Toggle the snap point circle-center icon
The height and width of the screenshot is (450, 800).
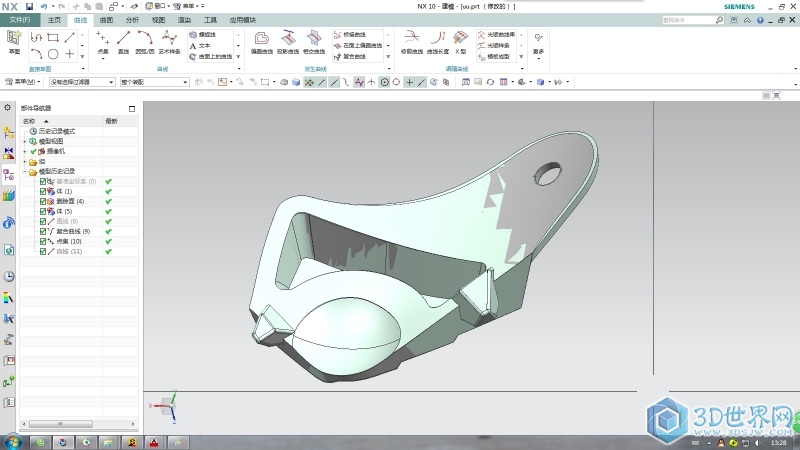pos(385,82)
